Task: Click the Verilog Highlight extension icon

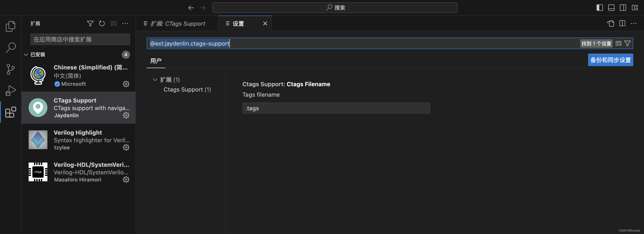Action: coord(38,140)
